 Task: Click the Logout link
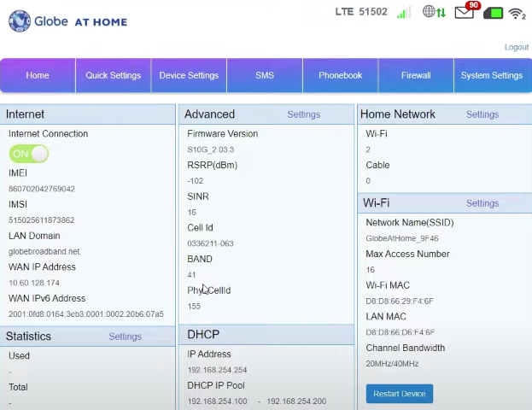pos(516,47)
